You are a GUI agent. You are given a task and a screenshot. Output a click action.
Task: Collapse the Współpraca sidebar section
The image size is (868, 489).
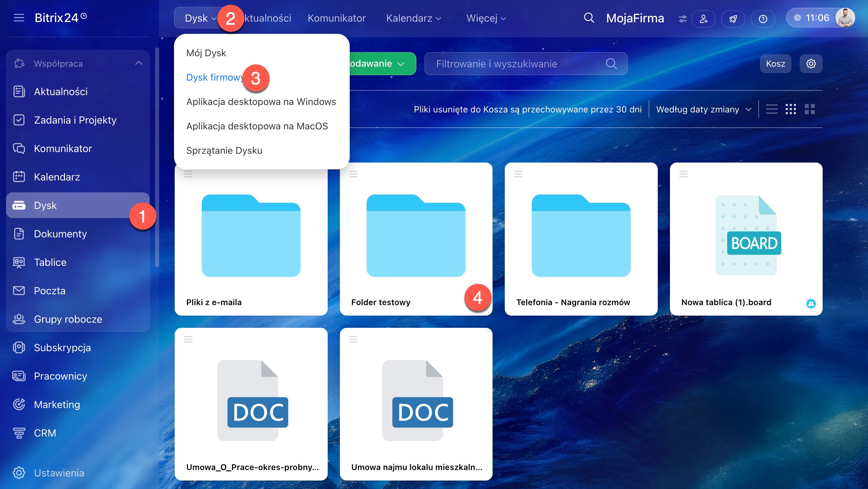[x=138, y=63]
